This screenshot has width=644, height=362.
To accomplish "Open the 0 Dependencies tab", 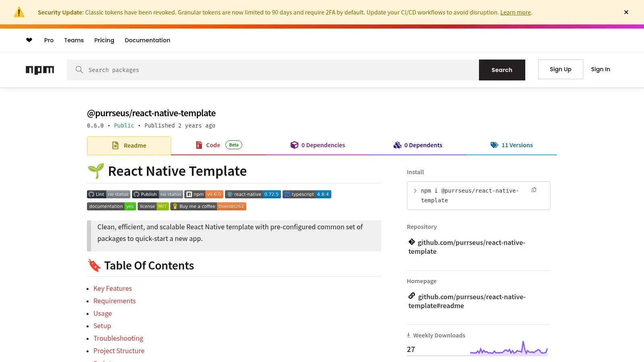I will click(318, 145).
